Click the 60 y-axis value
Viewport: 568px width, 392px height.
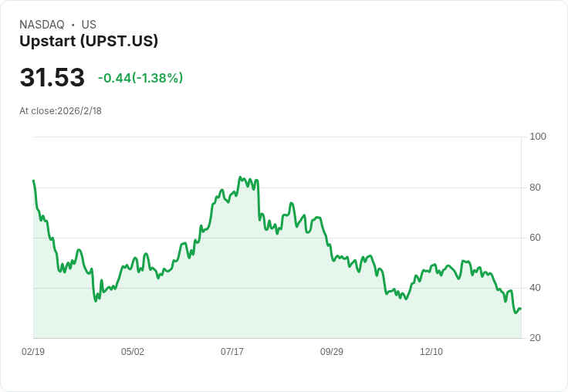click(x=536, y=238)
